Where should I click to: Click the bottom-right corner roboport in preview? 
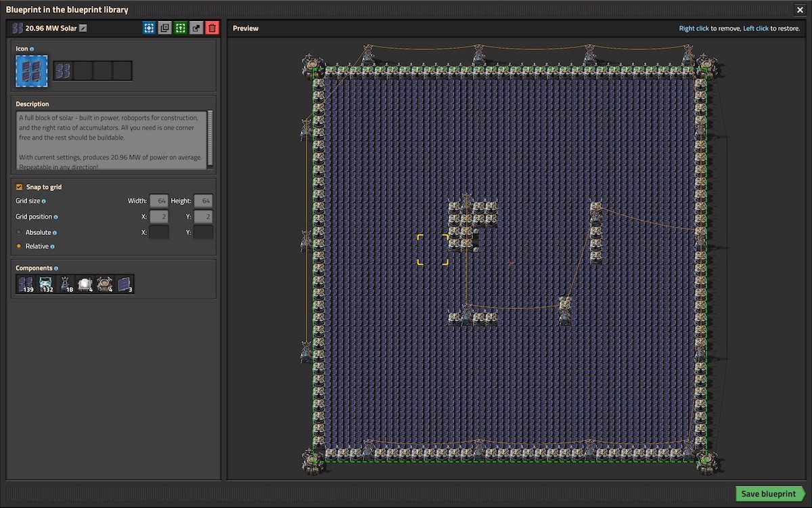pos(706,461)
